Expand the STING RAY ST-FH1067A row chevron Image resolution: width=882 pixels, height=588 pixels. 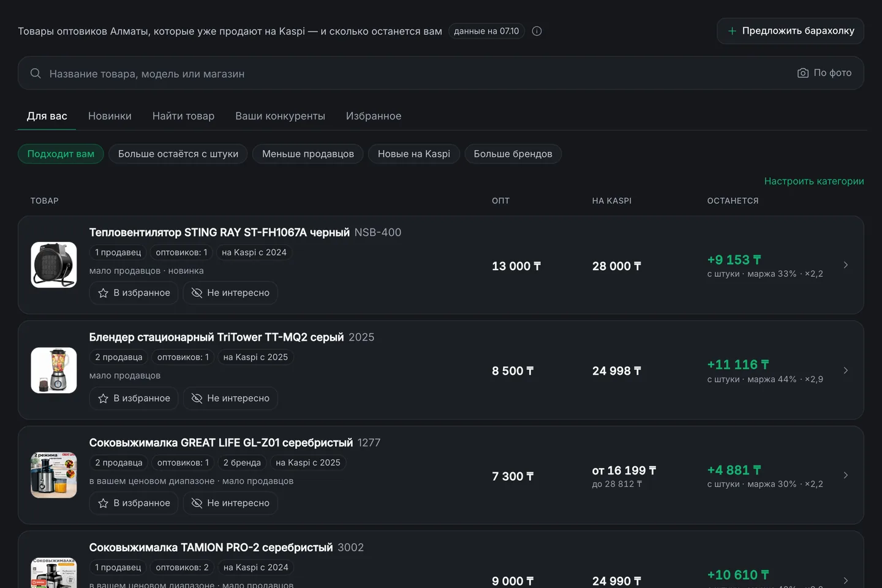coord(846,265)
